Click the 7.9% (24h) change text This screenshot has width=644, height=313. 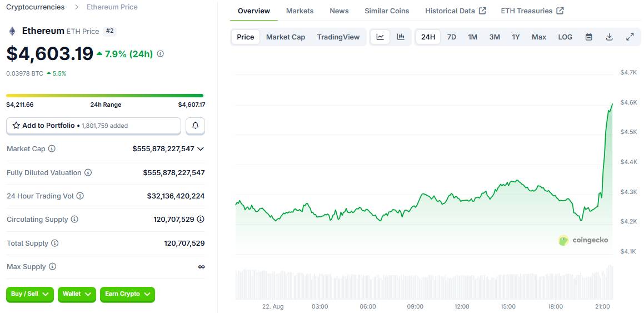click(x=129, y=54)
